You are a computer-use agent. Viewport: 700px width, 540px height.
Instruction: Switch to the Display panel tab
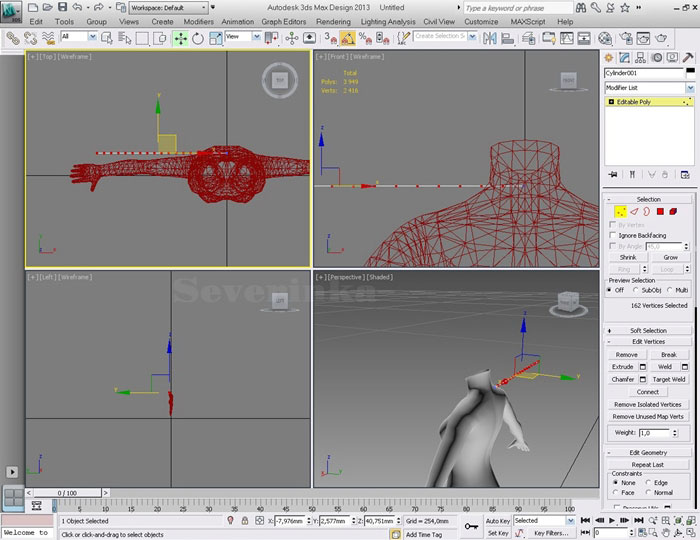(672, 58)
